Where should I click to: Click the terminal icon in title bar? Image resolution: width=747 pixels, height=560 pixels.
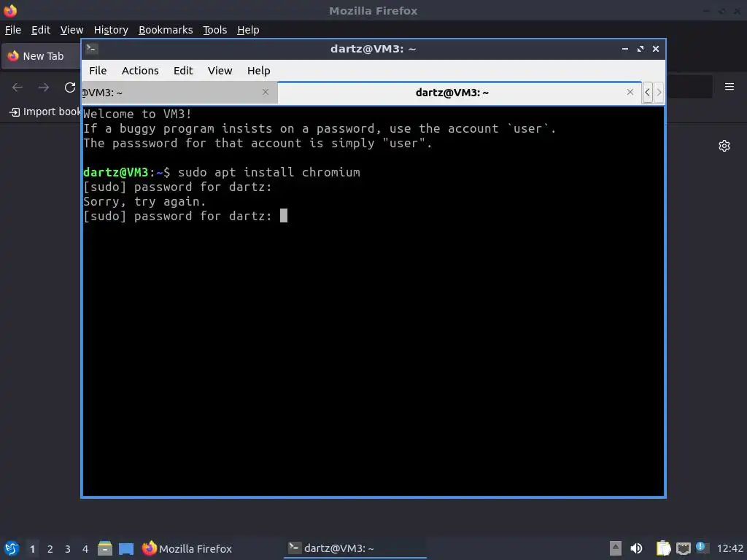[91, 48]
